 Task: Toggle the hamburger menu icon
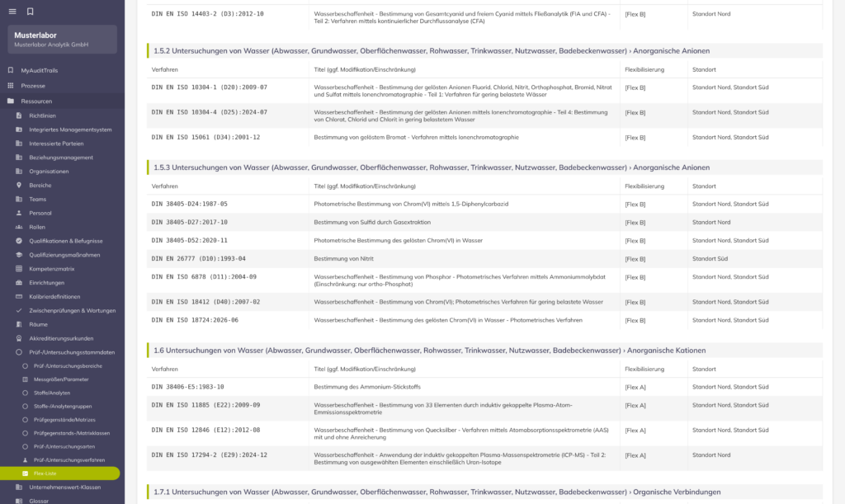12,12
